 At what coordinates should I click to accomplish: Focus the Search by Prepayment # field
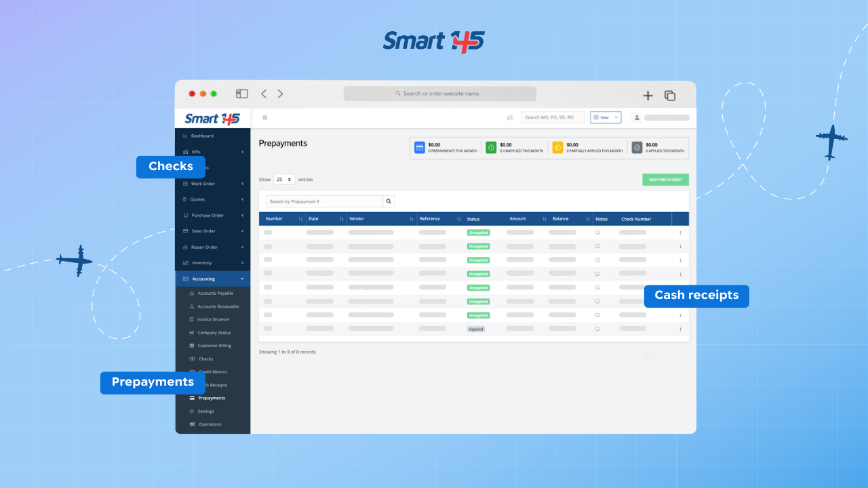(x=324, y=201)
